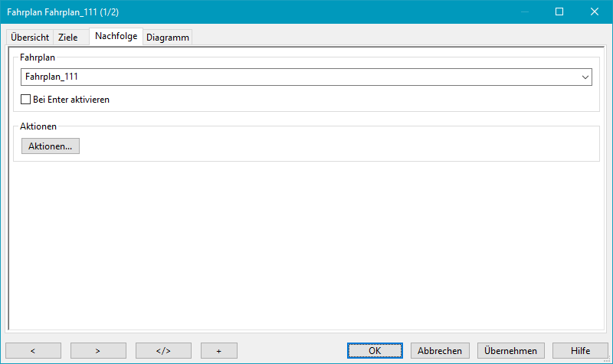Open the Aktionen... dialog button
This screenshot has height=364, width=613.
50,146
